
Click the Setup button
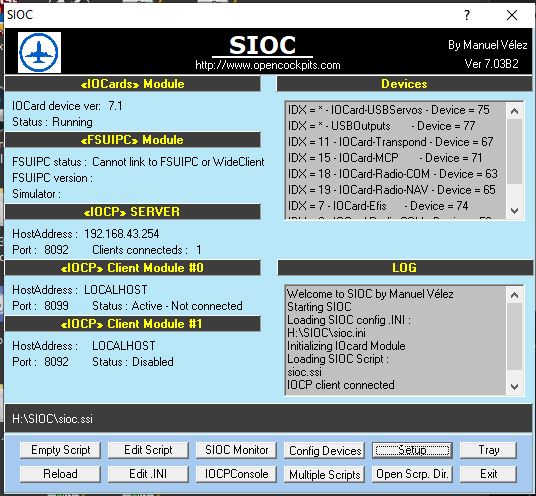[x=412, y=450]
